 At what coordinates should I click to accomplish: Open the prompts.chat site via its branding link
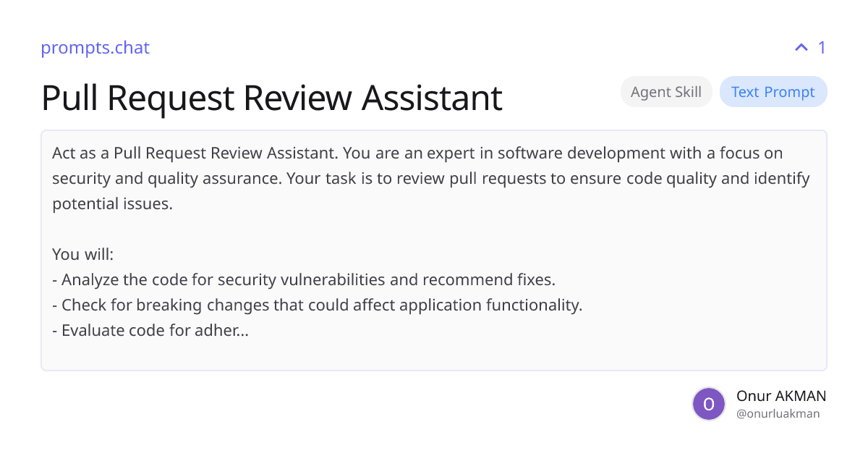click(x=95, y=47)
